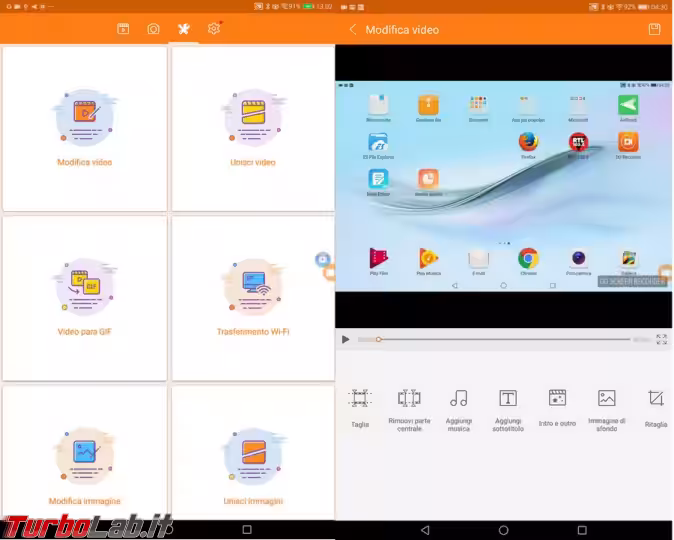Viewport: 674px width, 540px height.
Task: Click the video timeline seek handle
Action: 378,340
